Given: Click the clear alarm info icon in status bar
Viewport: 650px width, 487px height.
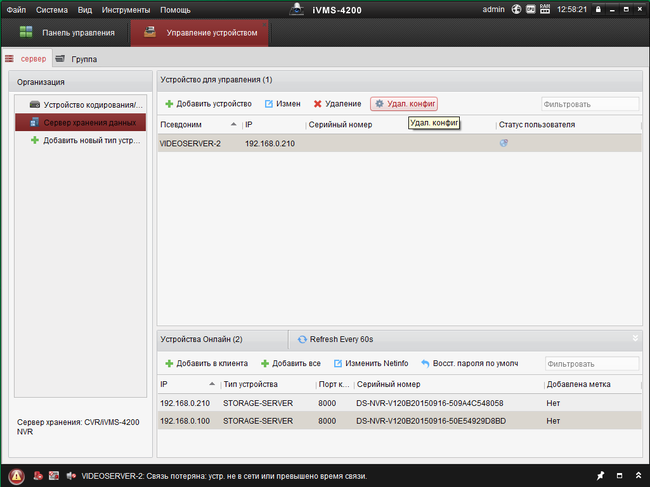Looking at the screenshot, I should pos(38,476).
